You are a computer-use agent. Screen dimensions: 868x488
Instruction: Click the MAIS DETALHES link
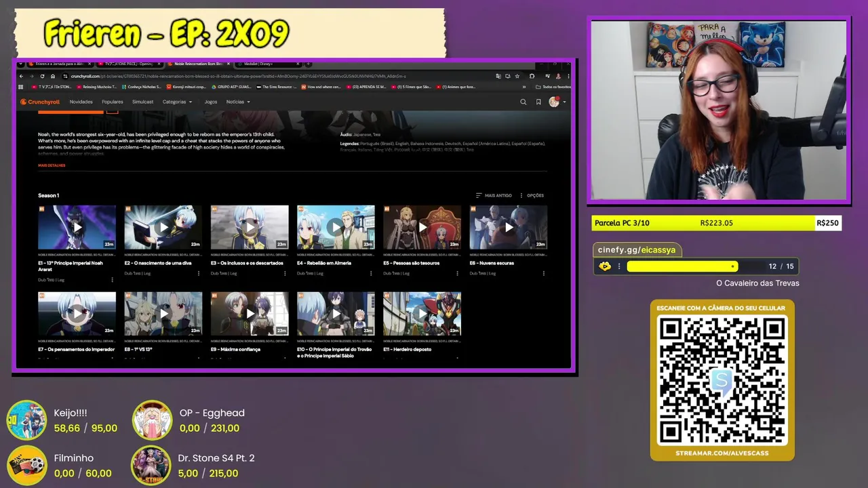coord(52,165)
